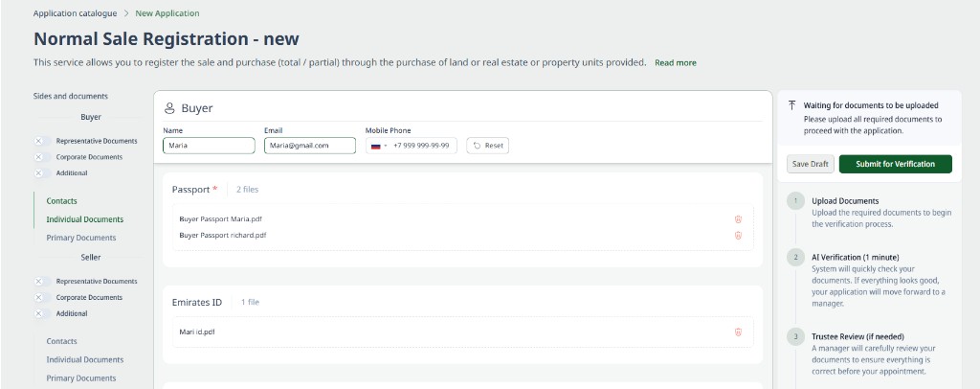Open Buyer Individual Documents section

click(x=85, y=219)
